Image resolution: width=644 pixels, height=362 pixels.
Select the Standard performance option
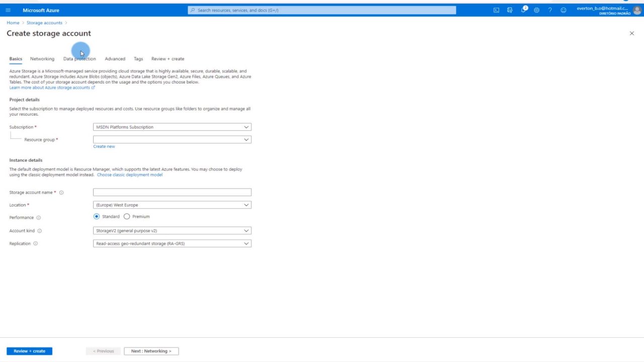pyautogui.click(x=97, y=217)
